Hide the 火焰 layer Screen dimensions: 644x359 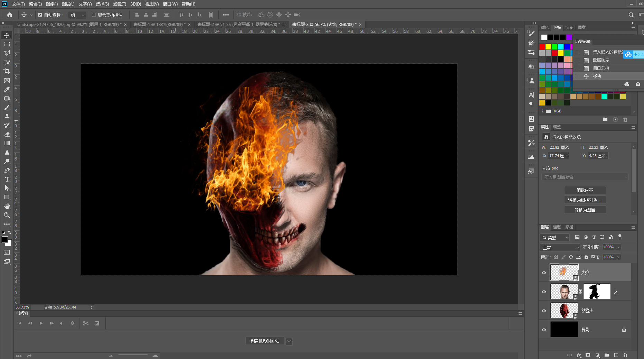[544, 273]
